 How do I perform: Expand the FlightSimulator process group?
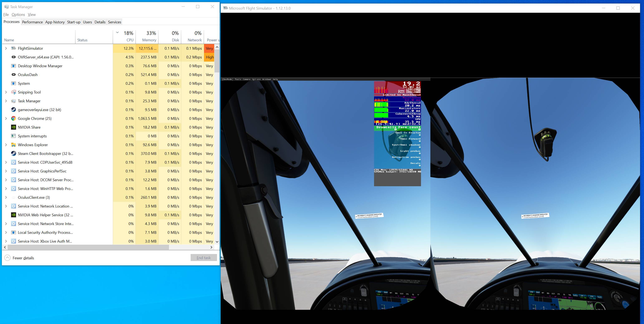tap(6, 48)
